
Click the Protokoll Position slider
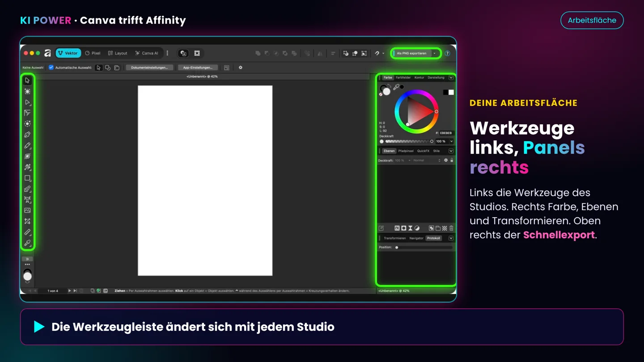pos(424,247)
